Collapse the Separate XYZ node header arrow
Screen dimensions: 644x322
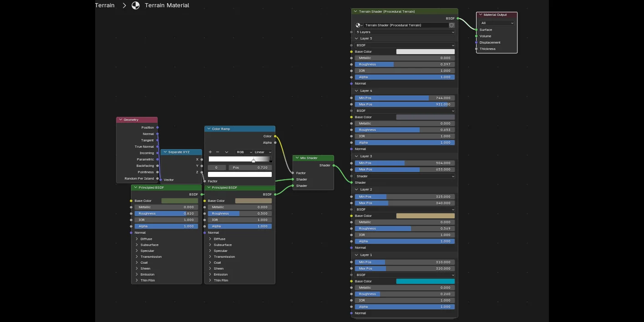pos(165,152)
